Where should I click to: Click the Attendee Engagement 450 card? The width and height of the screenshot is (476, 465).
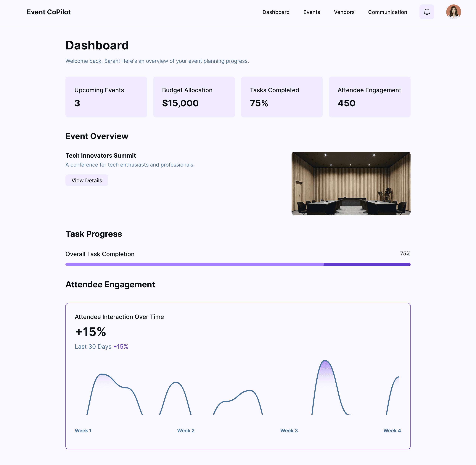[x=369, y=97]
